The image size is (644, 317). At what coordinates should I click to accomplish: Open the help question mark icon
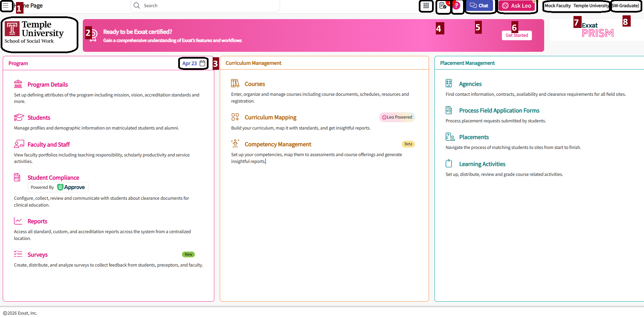coord(457,6)
